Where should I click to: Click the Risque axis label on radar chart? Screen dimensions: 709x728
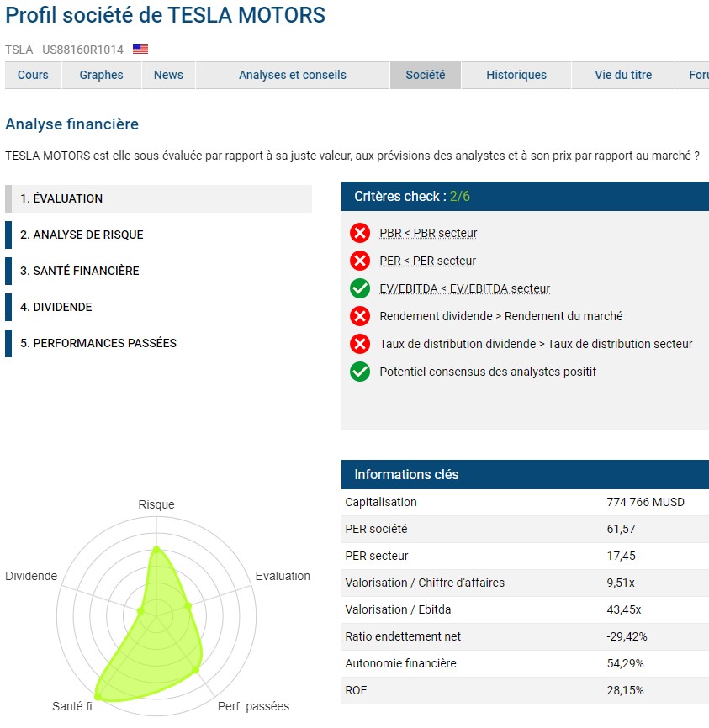[156, 504]
